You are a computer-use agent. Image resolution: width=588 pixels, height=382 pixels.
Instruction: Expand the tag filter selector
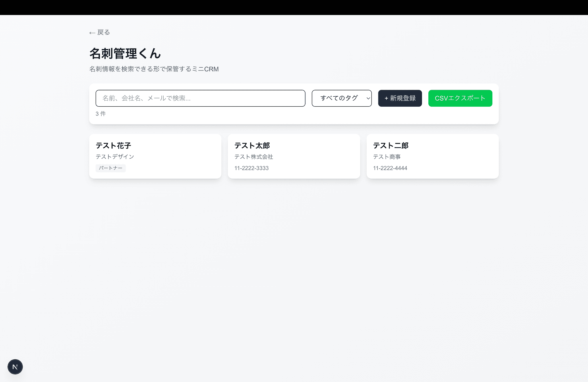pyautogui.click(x=342, y=98)
